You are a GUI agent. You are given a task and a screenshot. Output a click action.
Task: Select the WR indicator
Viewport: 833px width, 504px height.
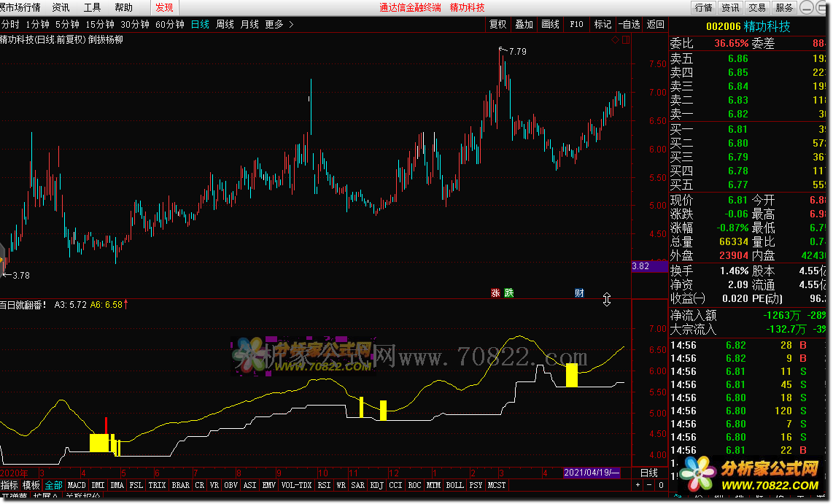[x=341, y=485]
